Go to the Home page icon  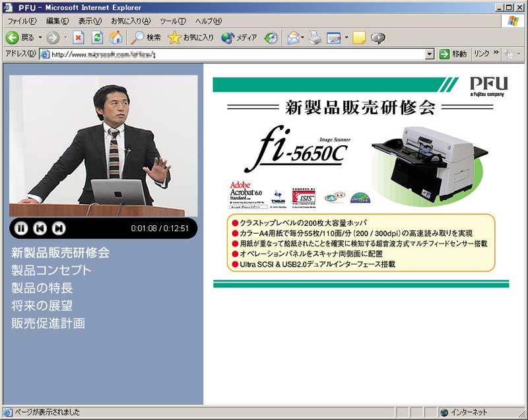pos(115,38)
